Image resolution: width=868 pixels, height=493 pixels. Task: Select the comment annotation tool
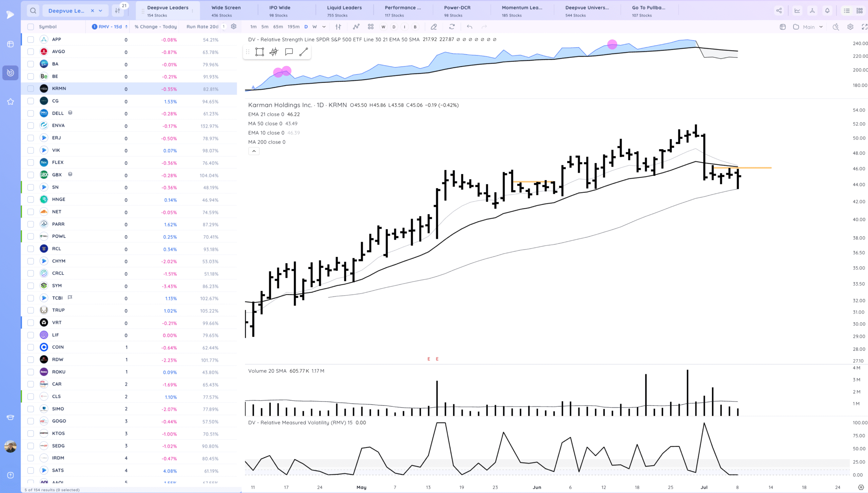click(x=289, y=52)
